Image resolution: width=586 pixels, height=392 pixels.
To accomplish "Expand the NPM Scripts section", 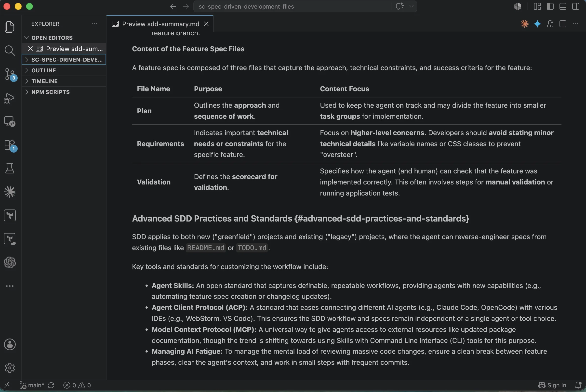I will click(x=64, y=92).
